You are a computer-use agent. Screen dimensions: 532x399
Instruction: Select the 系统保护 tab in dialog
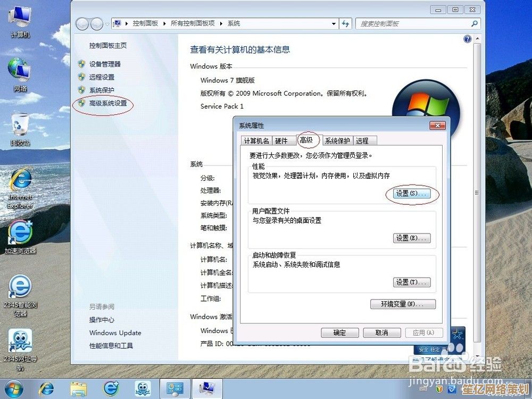tap(337, 141)
